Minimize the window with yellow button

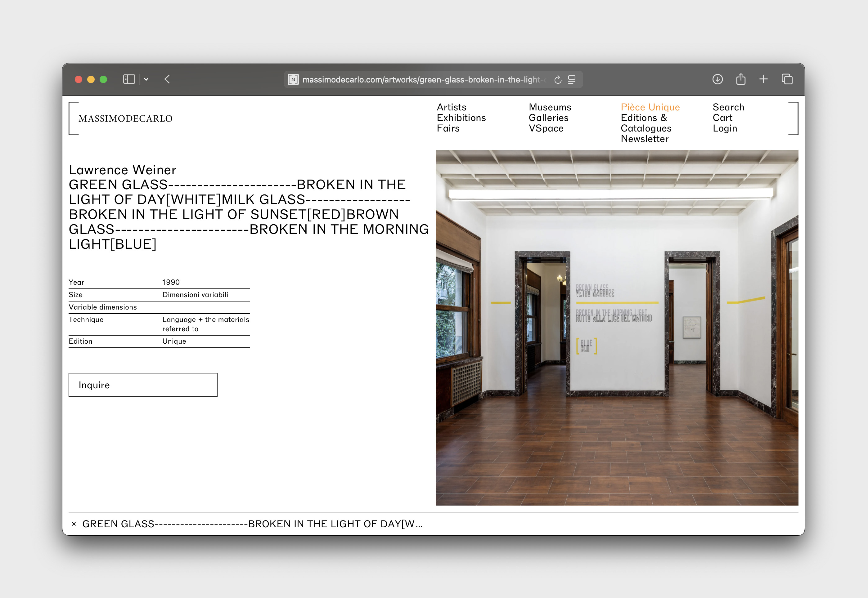click(91, 79)
